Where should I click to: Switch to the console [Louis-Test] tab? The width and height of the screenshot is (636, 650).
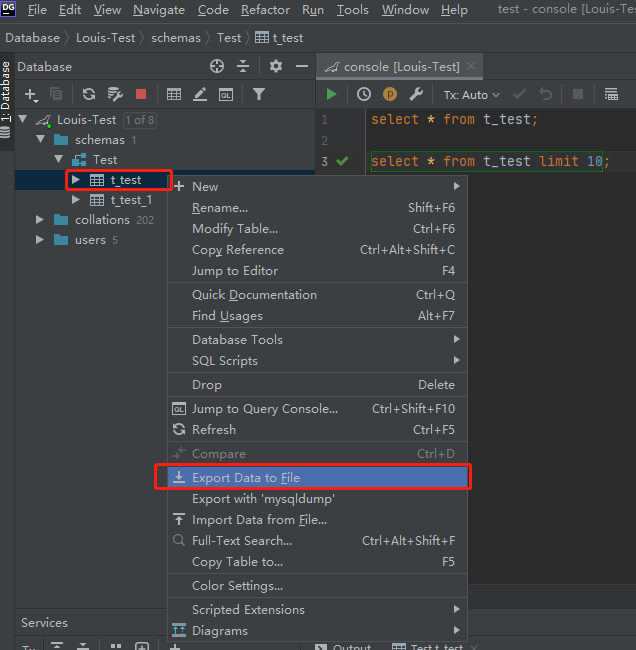point(401,66)
